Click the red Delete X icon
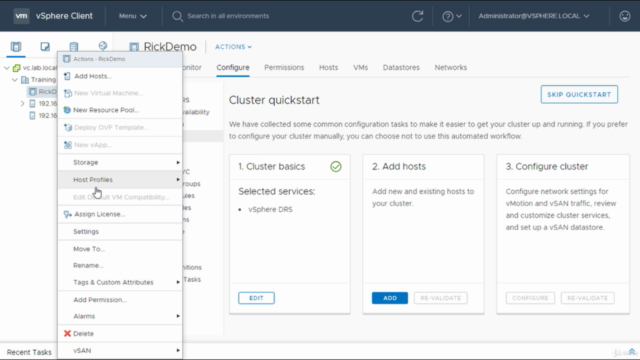This screenshot has width=640, height=360. point(67,333)
